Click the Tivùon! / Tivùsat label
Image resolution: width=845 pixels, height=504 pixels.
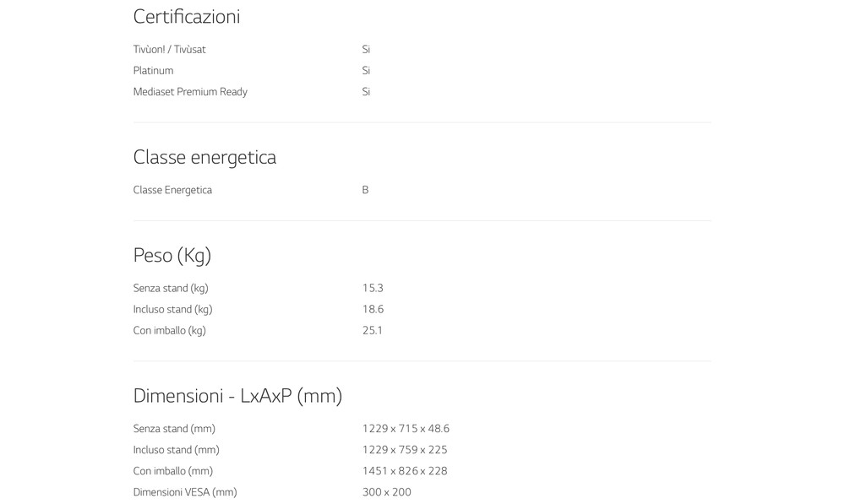pyautogui.click(x=169, y=50)
